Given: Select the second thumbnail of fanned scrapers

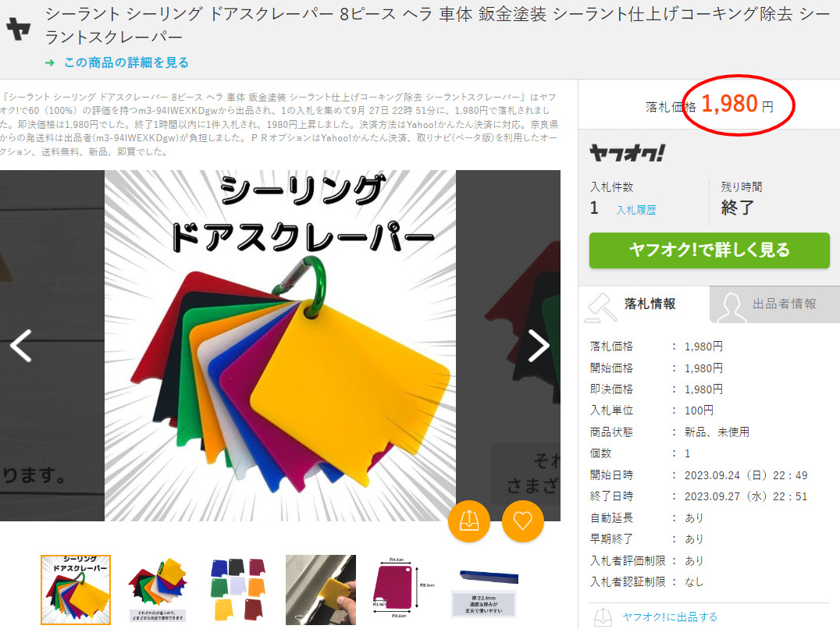Looking at the screenshot, I should pyautogui.click(x=158, y=590).
